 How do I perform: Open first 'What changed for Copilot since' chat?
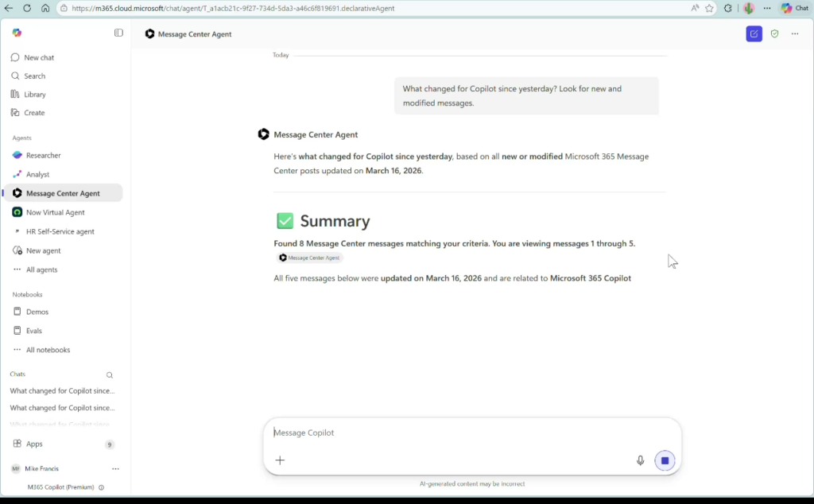pos(62,391)
